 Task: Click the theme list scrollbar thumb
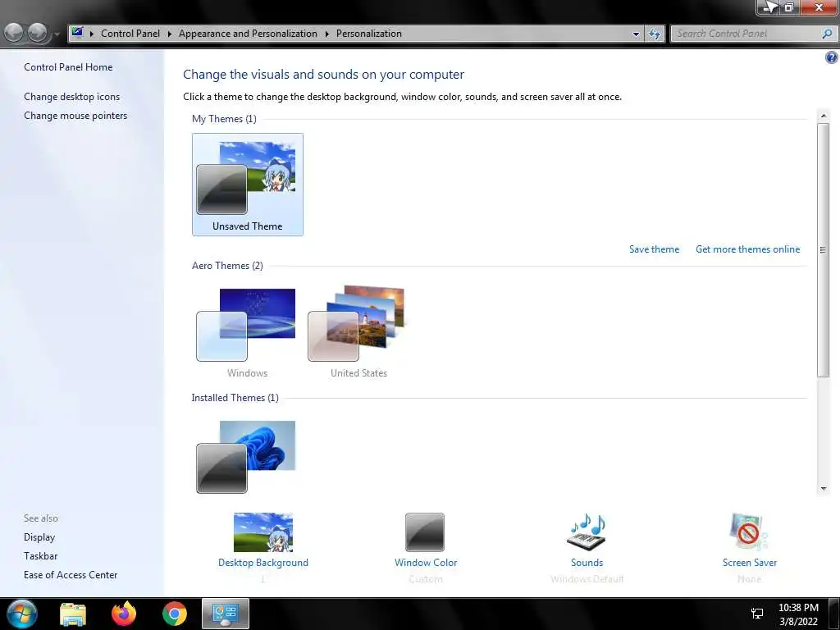point(824,249)
